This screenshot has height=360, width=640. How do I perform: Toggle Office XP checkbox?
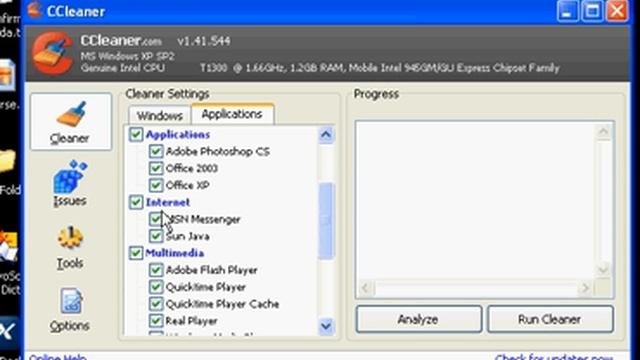pos(156,185)
